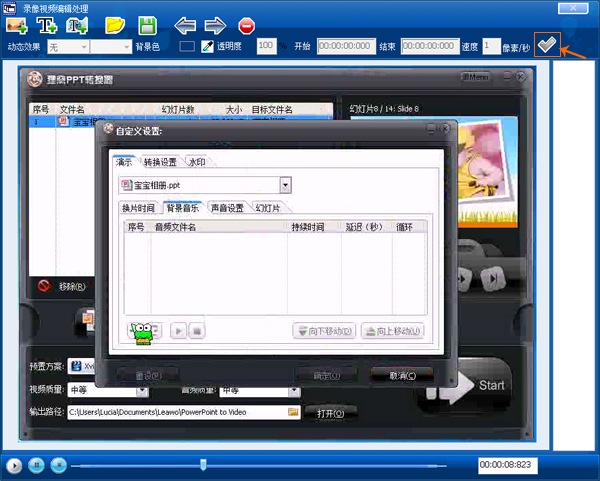Click the playback slider handle
The image size is (600, 481).
click(203, 465)
